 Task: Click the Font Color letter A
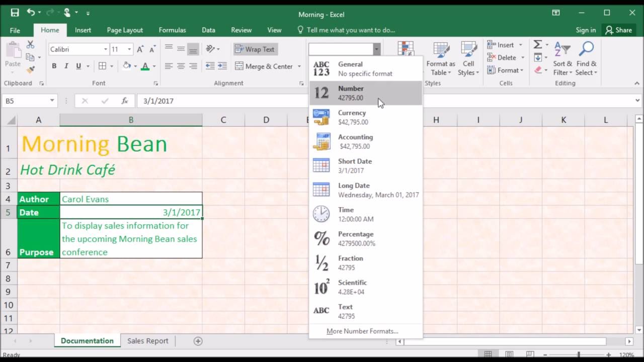coord(145,66)
